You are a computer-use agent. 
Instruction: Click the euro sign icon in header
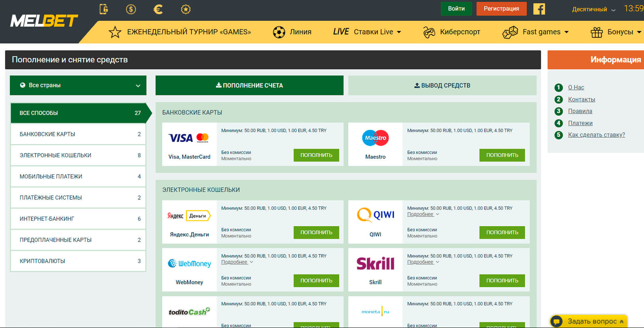coord(158,9)
